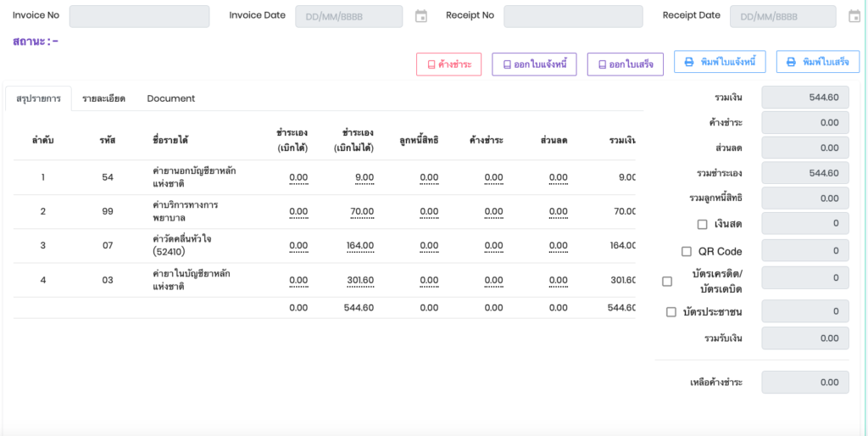Click the QR Code amount field

(804, 250)
